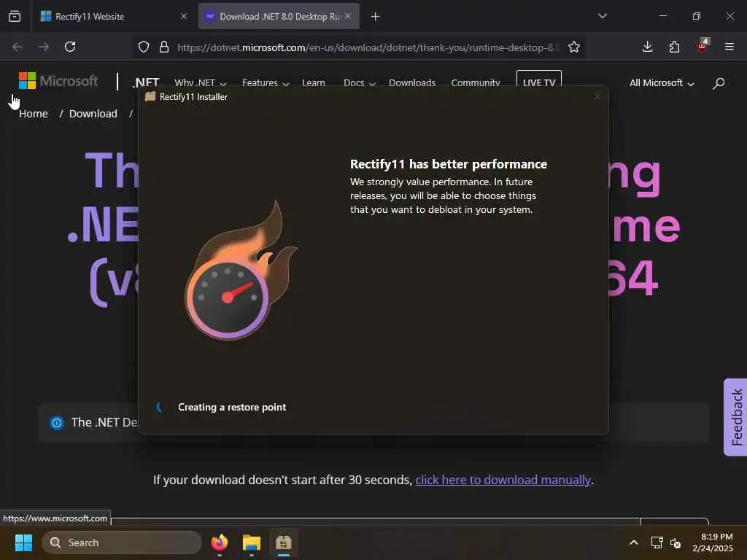Open the Windows Start menu

point(23,542)
